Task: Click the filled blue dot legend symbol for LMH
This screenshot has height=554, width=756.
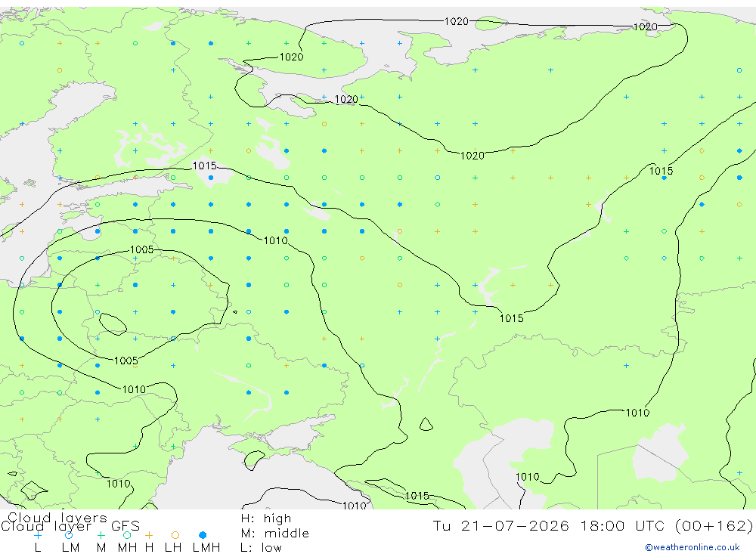Action: pyautogui.click(x=203, y=535)
